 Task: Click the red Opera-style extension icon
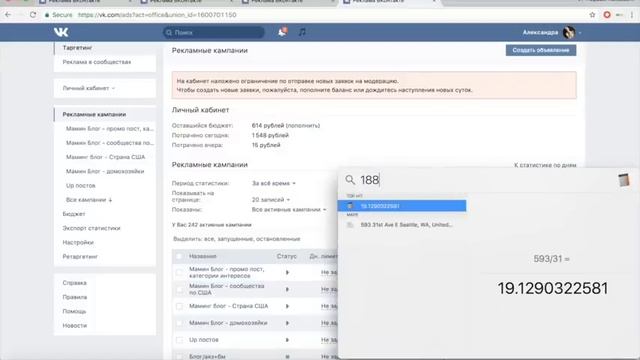[607, 15]
